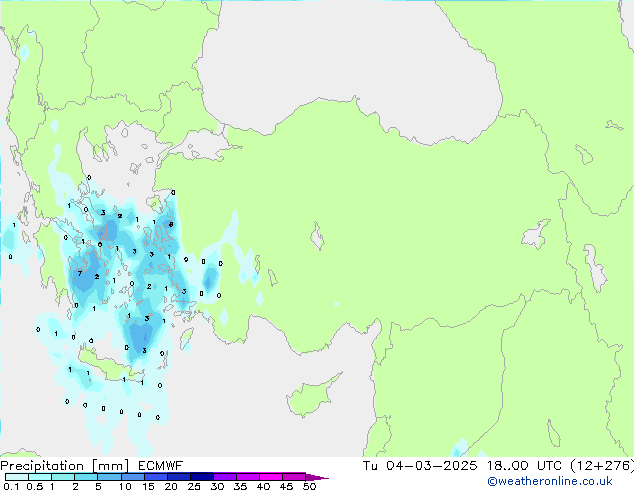Click the island of Crete on the map
The image size is (634, 490).
[109, 366]
